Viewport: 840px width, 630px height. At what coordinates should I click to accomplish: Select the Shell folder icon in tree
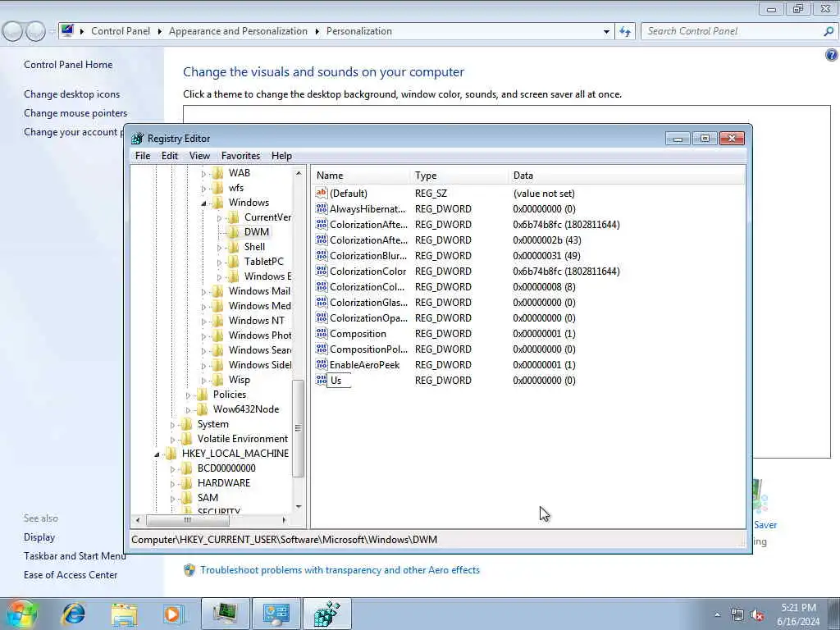pyautogui.click(x=233, y=247)
